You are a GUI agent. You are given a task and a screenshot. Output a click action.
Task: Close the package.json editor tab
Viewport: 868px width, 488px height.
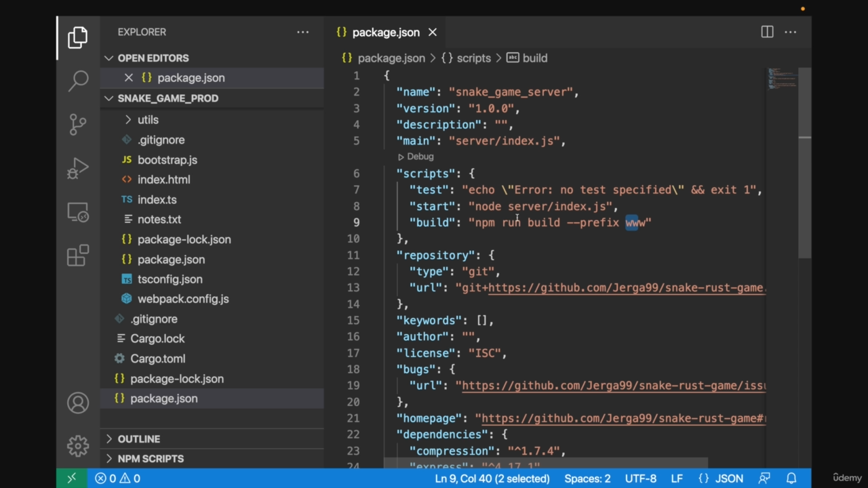433,32
